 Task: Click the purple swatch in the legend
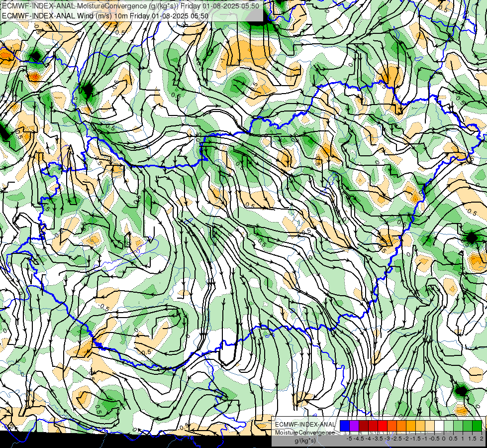pos(354,426)
